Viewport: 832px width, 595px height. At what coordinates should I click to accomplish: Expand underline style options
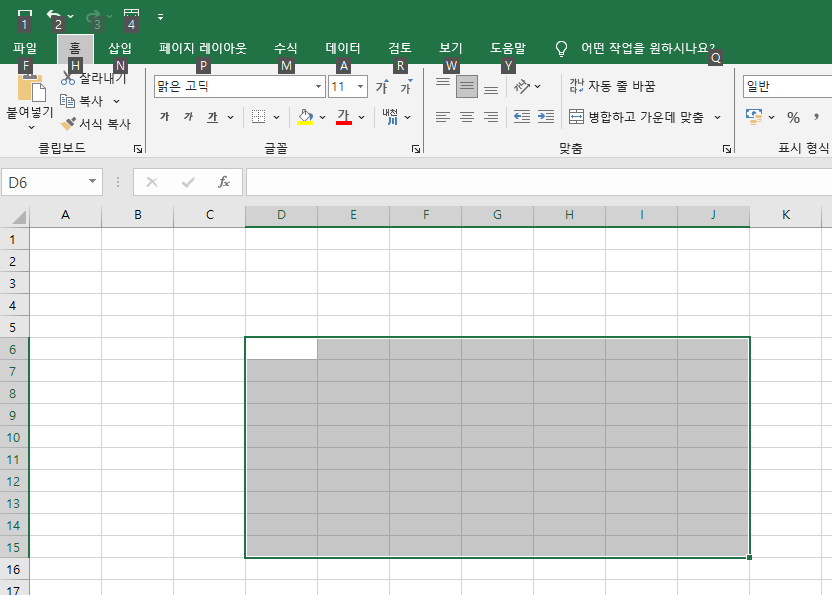230,117
